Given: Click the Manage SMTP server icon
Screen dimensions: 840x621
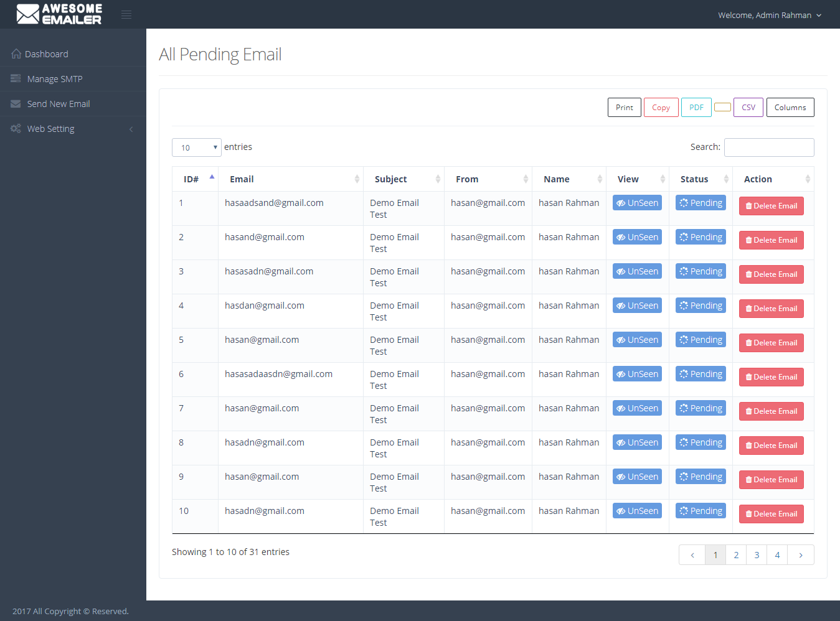Looking at the screenshot, I should click(16, 78).
